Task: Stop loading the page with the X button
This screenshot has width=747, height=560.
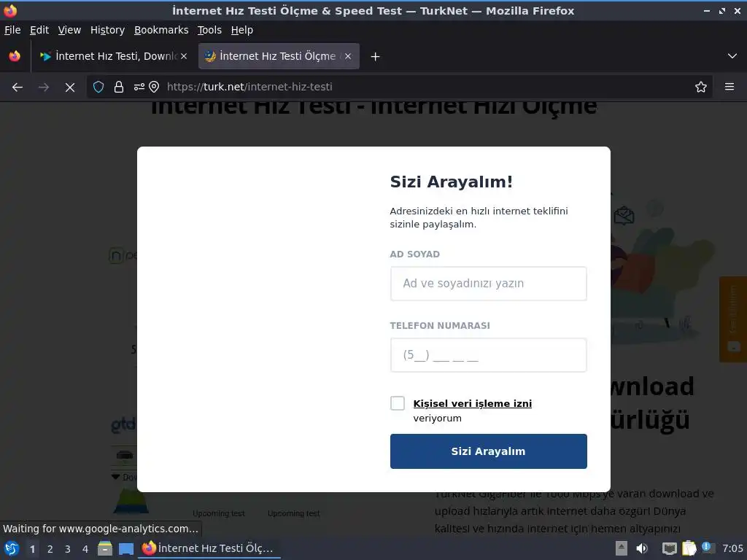Action: click(x=70, y=87)
